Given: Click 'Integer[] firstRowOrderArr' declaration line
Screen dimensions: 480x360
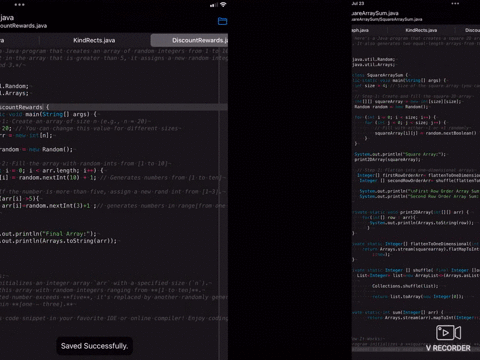Looking at the screenshot, I should (418, 175).
